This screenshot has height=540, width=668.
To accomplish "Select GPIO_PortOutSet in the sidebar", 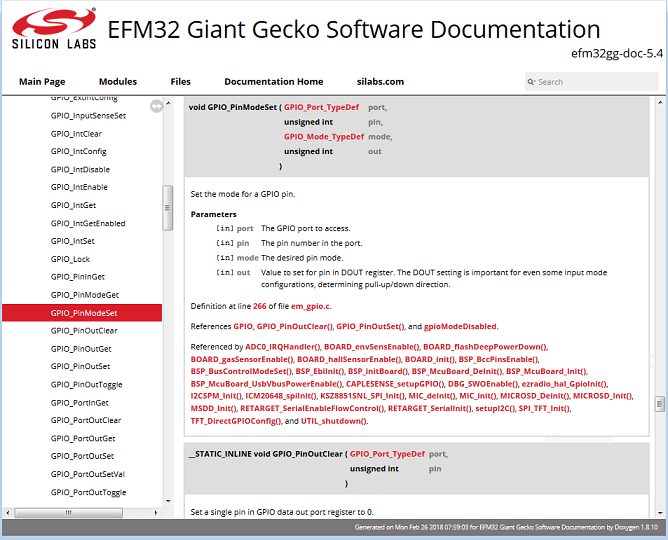I will click(x=82, y=456).
